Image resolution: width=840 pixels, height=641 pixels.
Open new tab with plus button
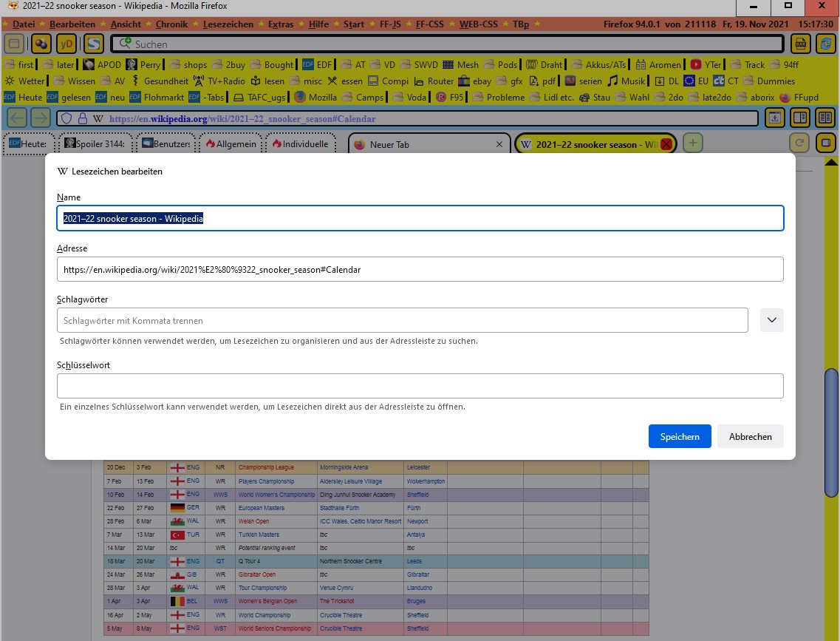pyautogui.click(x=692, y=143)
